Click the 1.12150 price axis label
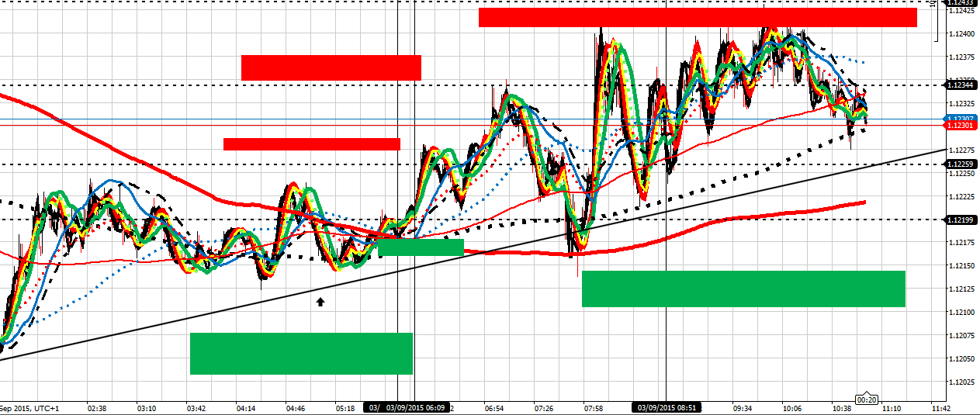 pyautogui.click(x=961, y=266)
